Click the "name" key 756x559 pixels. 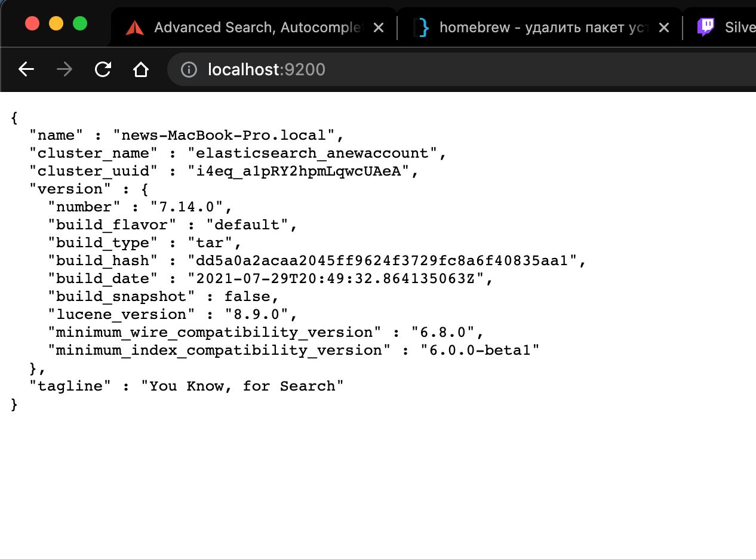[x=57, y=135]
